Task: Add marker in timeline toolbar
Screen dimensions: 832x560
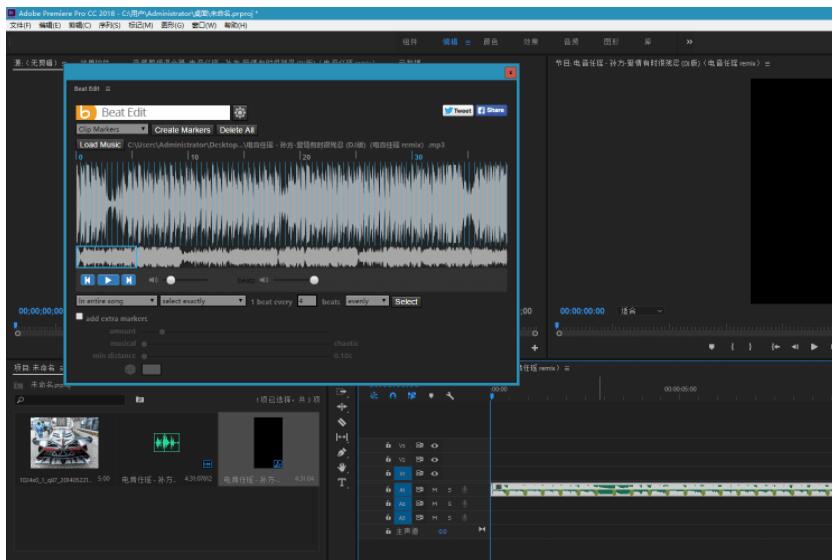Action: point(431,395)
